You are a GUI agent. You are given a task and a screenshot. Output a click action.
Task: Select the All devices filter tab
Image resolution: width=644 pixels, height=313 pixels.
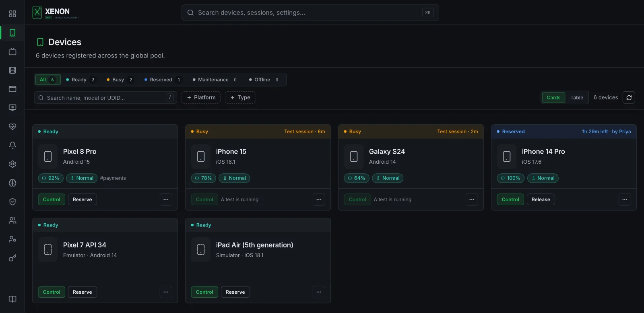point(48,80)
